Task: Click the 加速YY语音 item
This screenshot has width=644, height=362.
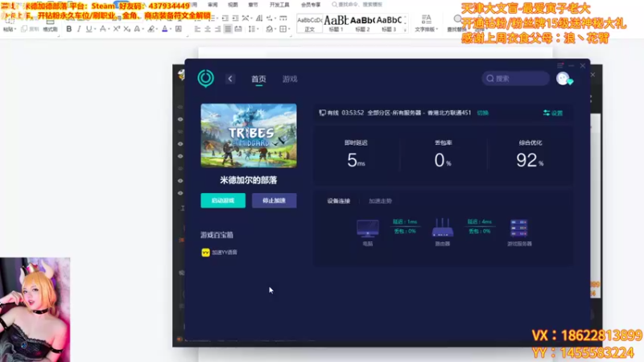Action: tap(219, 253)
